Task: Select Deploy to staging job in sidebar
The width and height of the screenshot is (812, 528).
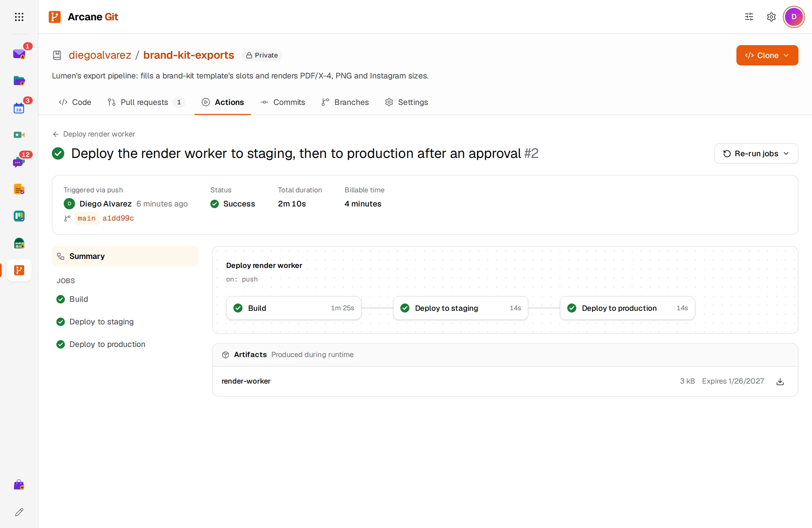Action: tap(125, 322)
